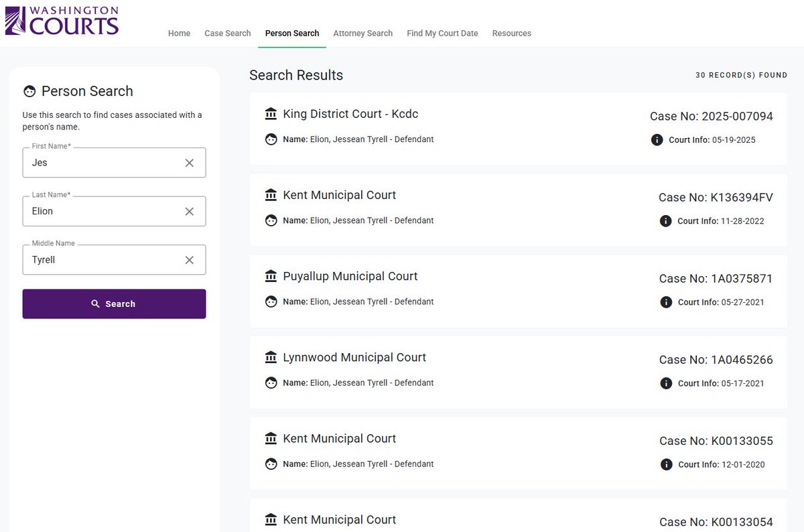Click person icon in case 2025-007094 card
This screenshot has width=804, height=532.
click(271, 139)
